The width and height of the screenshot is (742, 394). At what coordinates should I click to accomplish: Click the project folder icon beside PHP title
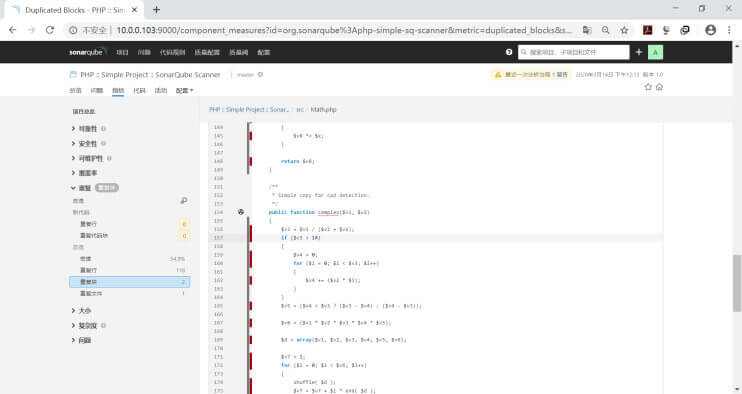[x=73, y=74]
